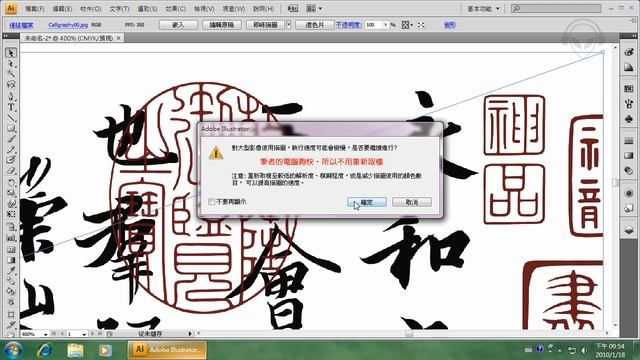Launch Internet Explorer from taskbar
The image size is (640, 360).
[44, 350]
